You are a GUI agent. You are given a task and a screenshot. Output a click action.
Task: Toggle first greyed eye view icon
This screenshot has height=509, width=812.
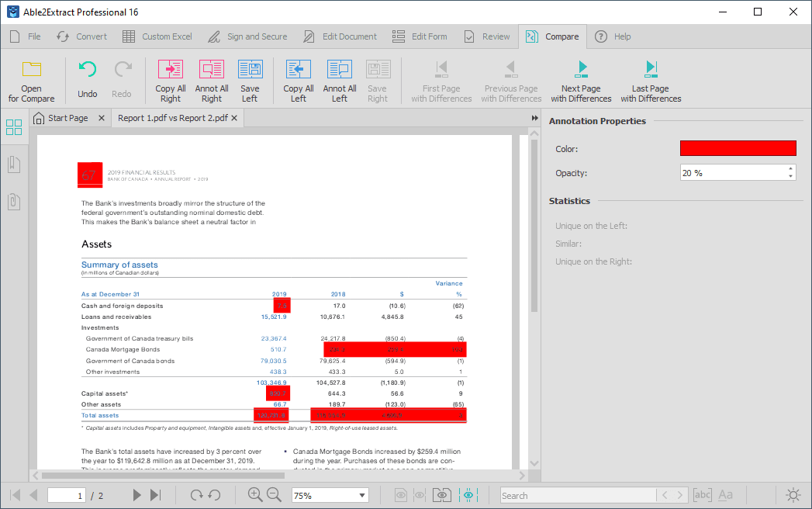401,496
